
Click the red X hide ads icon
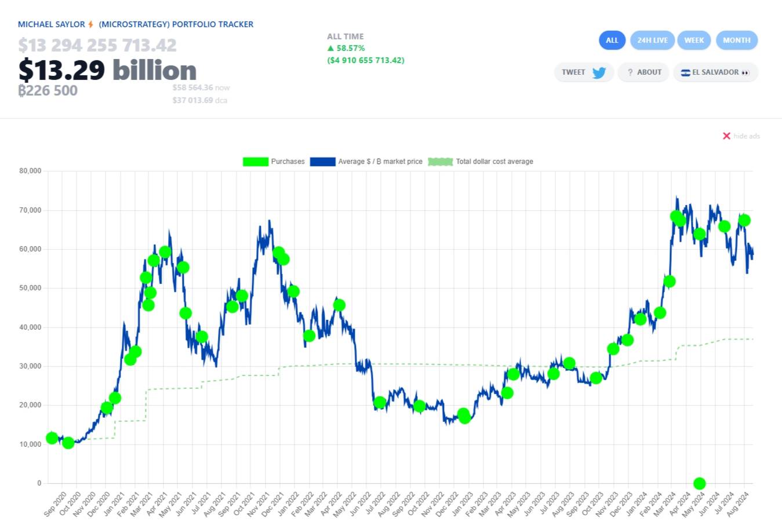(726, 136)
